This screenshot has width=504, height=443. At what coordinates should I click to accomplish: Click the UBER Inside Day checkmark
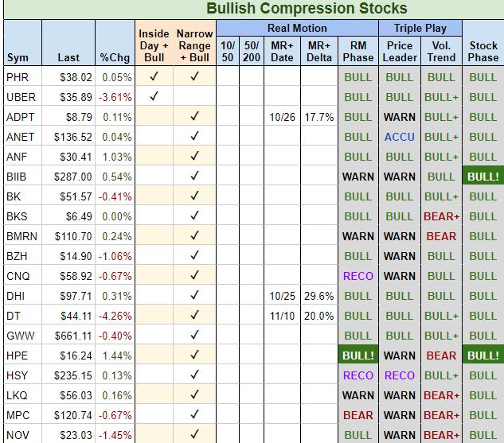(154, 97)
